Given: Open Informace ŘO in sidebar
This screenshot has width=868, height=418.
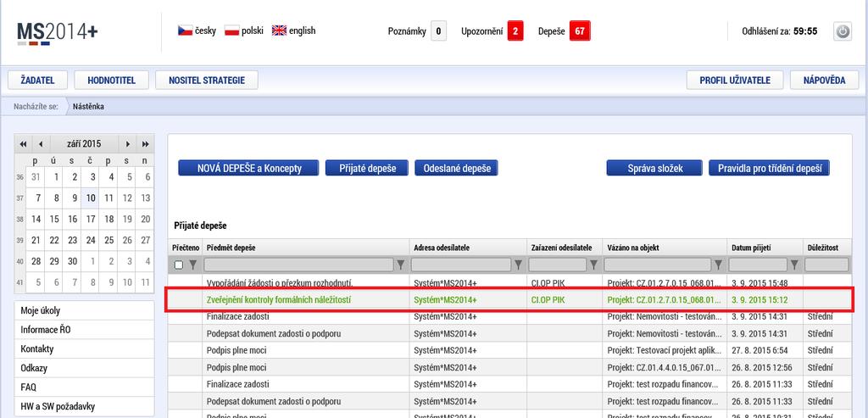Looking at the screenshot, I should coord(84,330).
